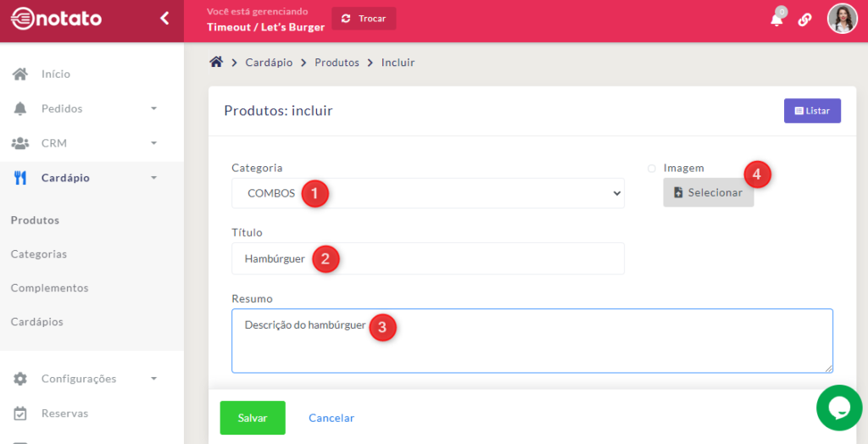The image size is (868, 444).
Task: Open Categorias in the sidebar
Action: tap(39, 254)
